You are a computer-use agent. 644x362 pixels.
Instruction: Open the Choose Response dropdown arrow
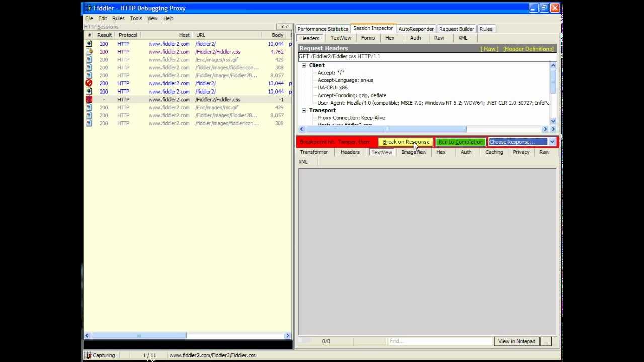click(x=552, y=142)
